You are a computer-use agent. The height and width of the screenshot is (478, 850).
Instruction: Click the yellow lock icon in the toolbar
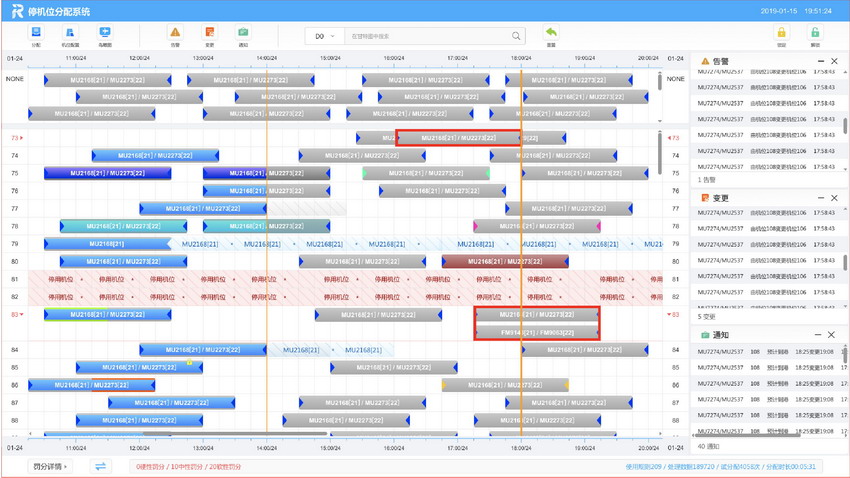point(781,35)
